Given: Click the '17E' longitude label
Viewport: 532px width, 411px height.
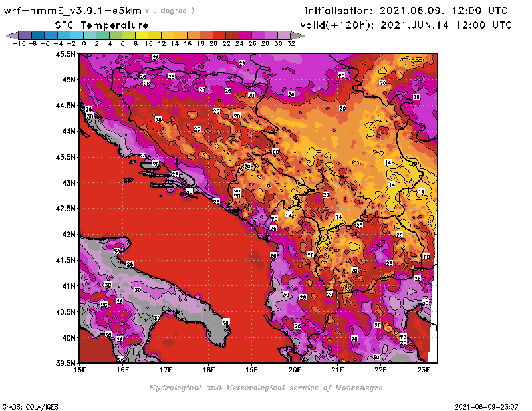Looking at the screenshot, I should click(x=166, y=370).
